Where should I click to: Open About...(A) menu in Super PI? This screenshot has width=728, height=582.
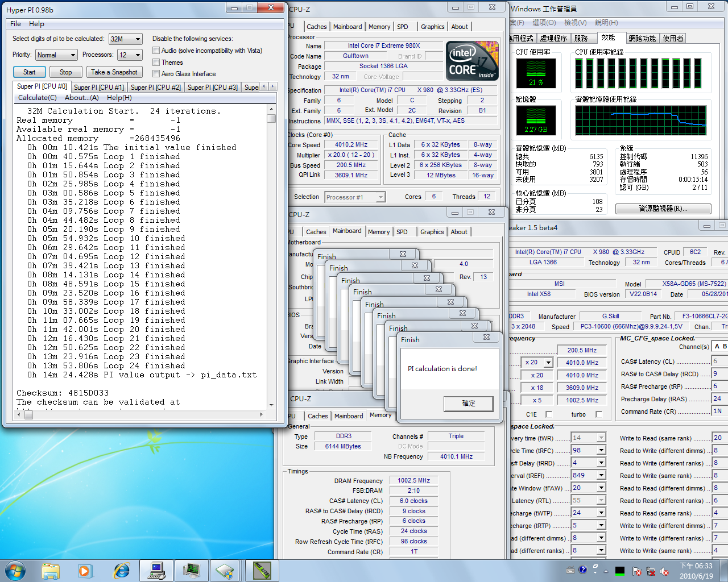[82, 98]
